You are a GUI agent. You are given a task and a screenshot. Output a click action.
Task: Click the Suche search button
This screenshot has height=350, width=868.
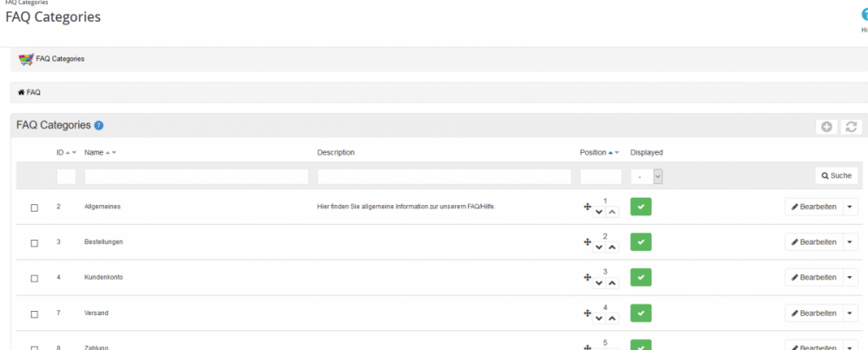(836, 176)
